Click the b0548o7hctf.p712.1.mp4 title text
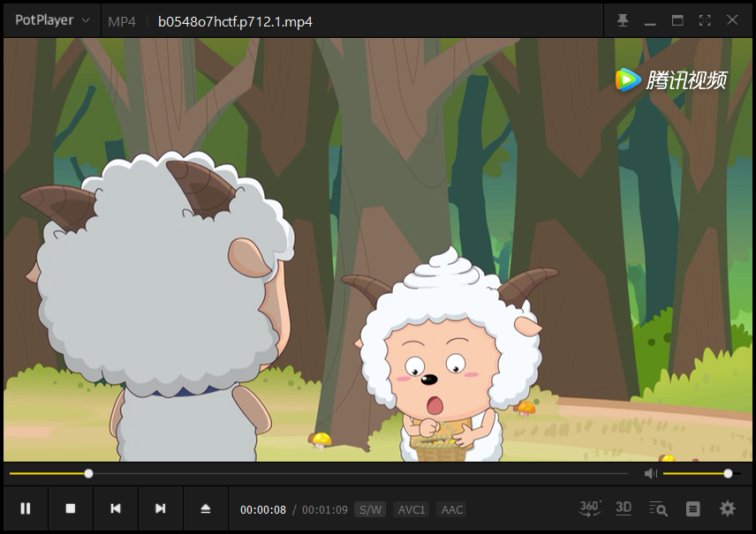756x534 pixels. point(235,22)
